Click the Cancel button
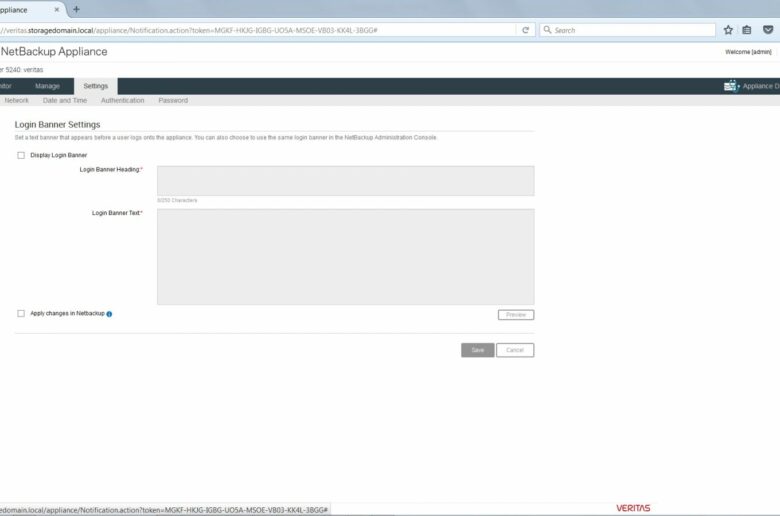This screenshot has width=780, height=516. coord(515,350)
